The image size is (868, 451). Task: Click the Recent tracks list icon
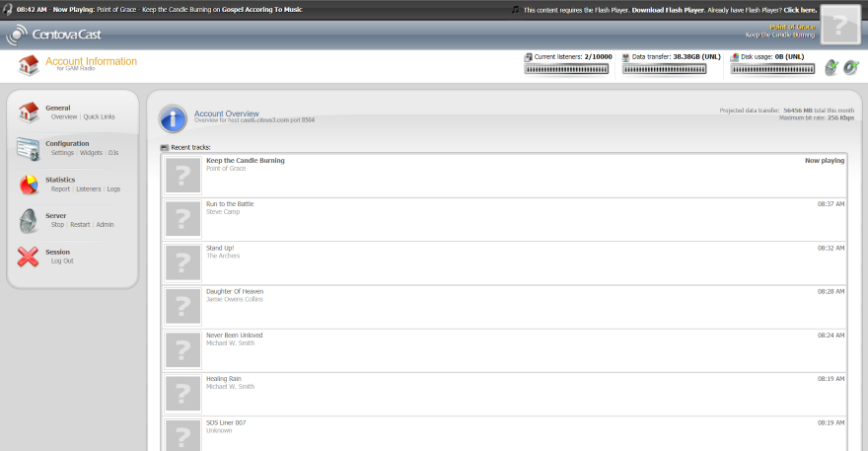tap(165, 147)
